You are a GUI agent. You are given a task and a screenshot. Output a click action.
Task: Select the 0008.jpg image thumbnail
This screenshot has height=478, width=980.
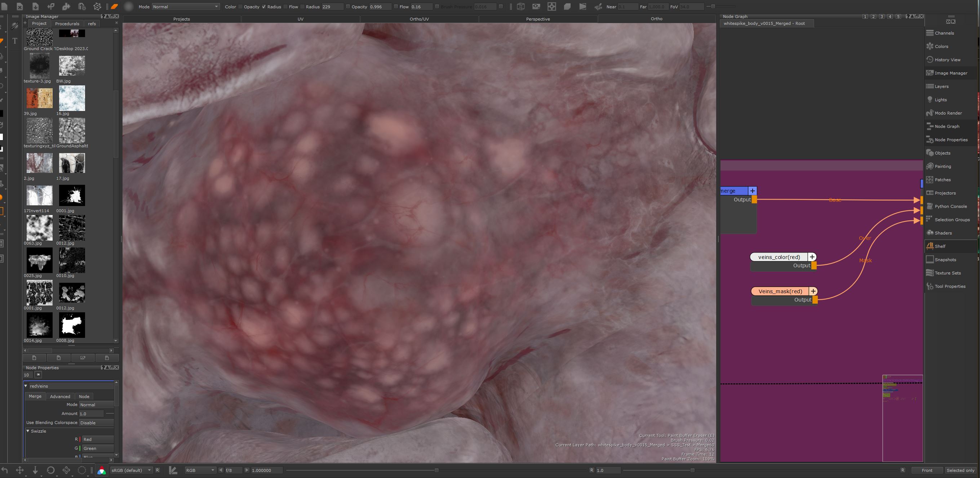[x=72, y=325]
